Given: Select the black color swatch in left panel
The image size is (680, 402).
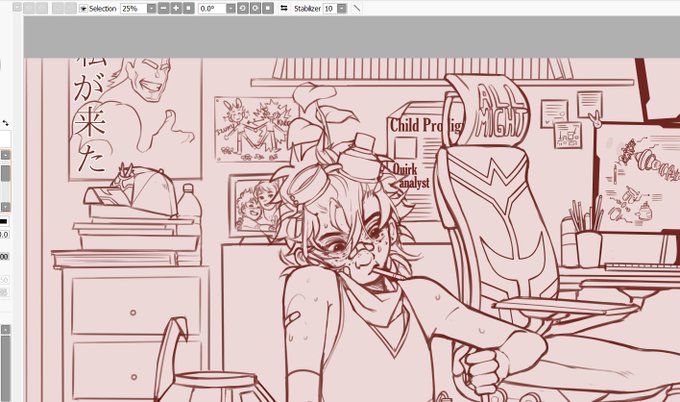Looking at the screenshot, I should (x=4, y=222).
